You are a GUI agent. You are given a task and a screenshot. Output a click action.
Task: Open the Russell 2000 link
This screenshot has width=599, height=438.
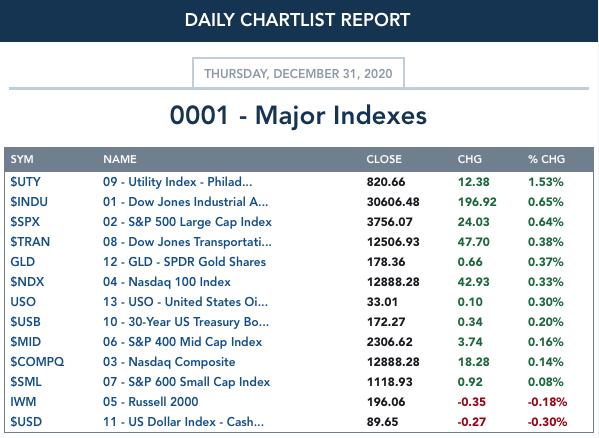pos(151,402)
